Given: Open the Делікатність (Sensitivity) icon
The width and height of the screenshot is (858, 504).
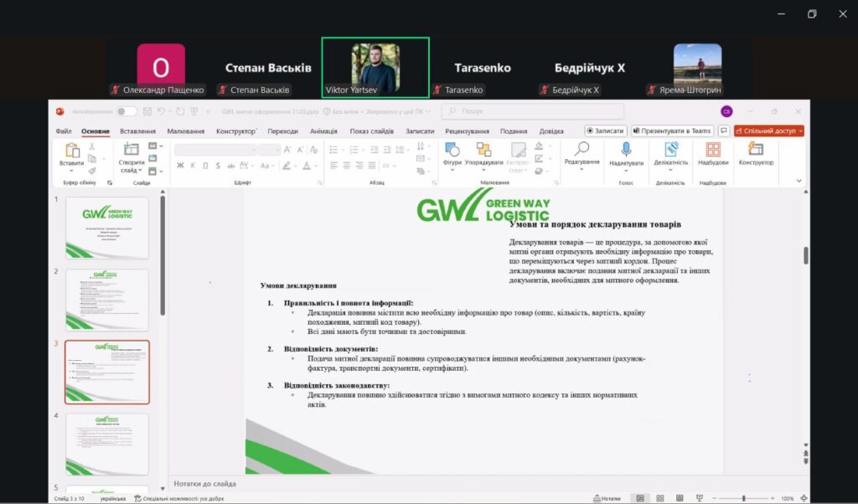Looking at the screenshot, I should pyautogui.click(x=670, y=152).
